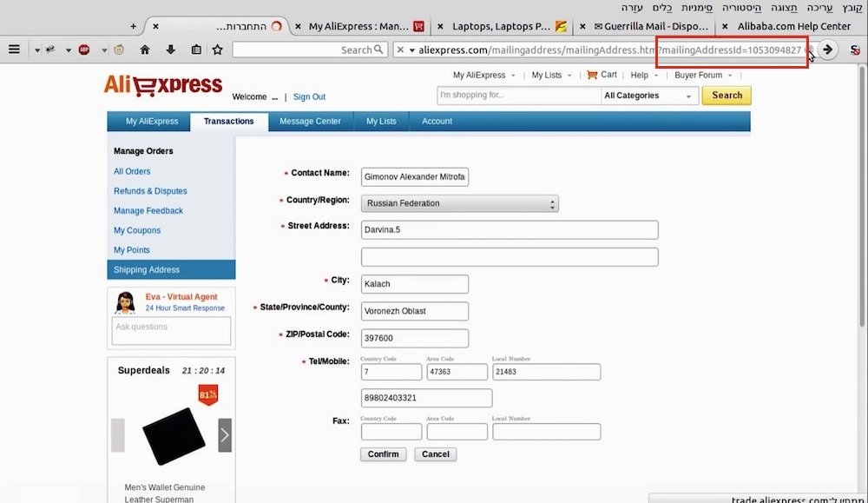Click previous arrow in Superdeals carousel
The height and width of the screenshot is (503, 868).
point(118,435)
